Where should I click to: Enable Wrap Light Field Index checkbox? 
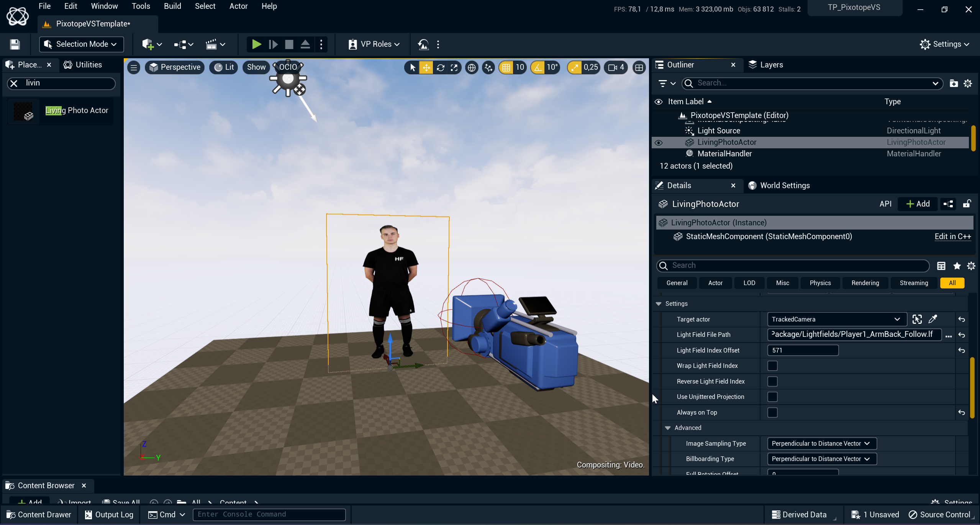(772, 366)
